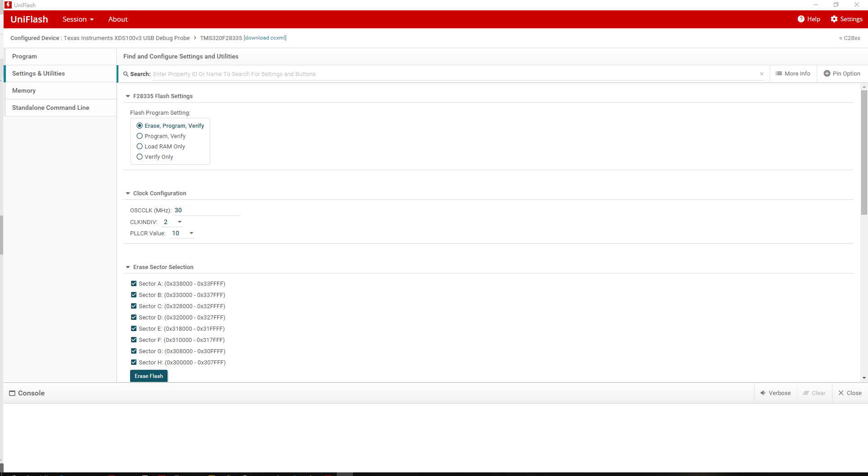Open Help using the question mark icon
The width and height of the screenshot is (868, 476).
tap(801, 19)
